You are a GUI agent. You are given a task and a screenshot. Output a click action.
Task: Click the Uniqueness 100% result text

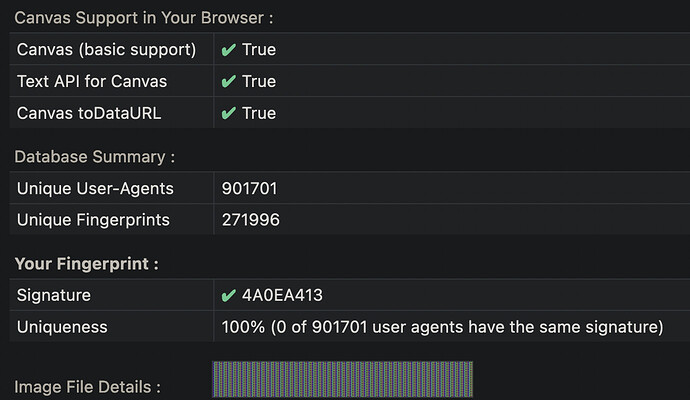442,327
